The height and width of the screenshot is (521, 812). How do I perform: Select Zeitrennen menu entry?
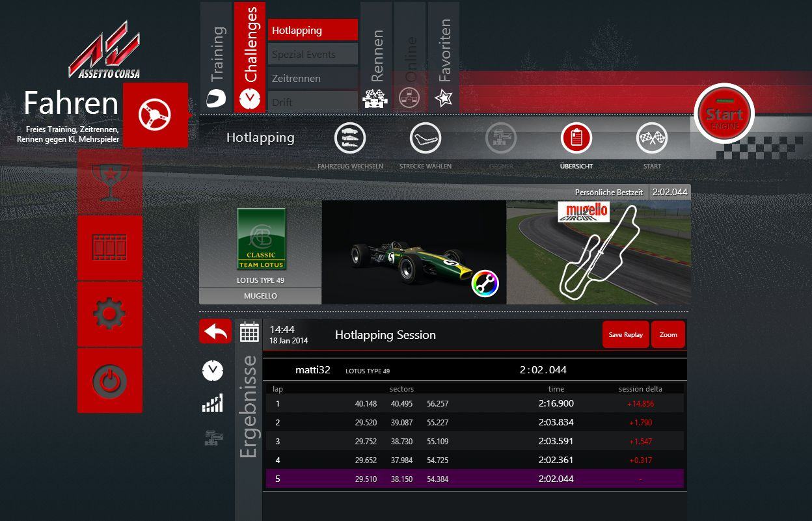(313, 78)
